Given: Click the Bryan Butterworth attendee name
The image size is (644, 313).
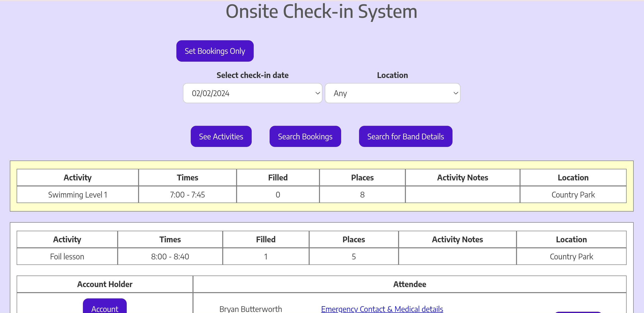Looking at the screenshot, I should pyautogui.click(x=250, y=309).
